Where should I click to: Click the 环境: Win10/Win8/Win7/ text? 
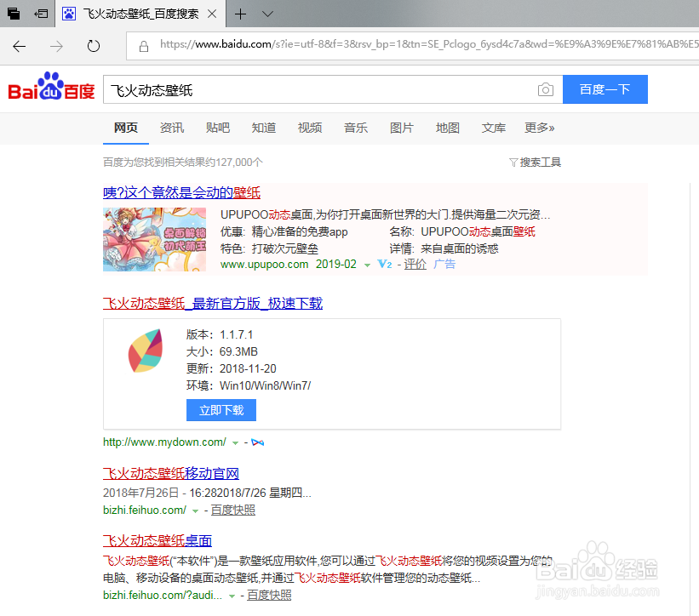(249, 385)
